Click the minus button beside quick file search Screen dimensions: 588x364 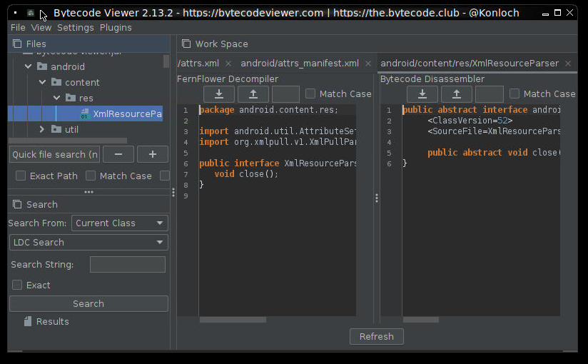click(x=118, y=154)
